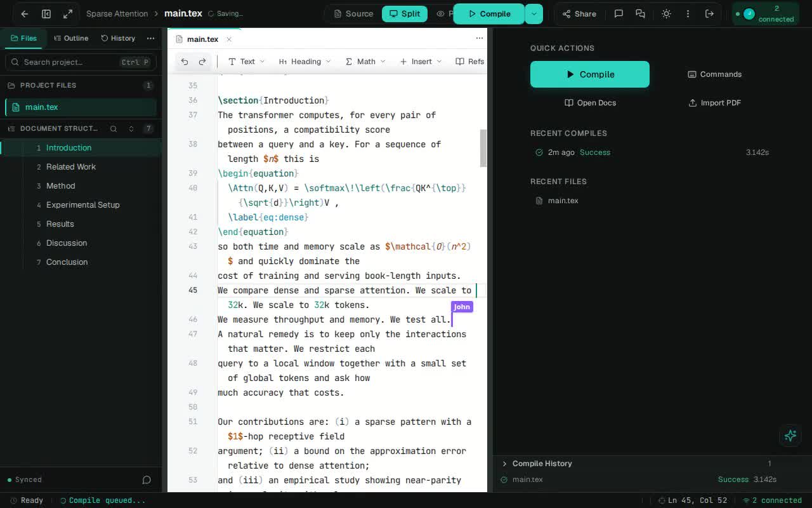The width and height of the screenshot is (812, 508).
Task: Switch to Split view mode
Action: point(404,13)
